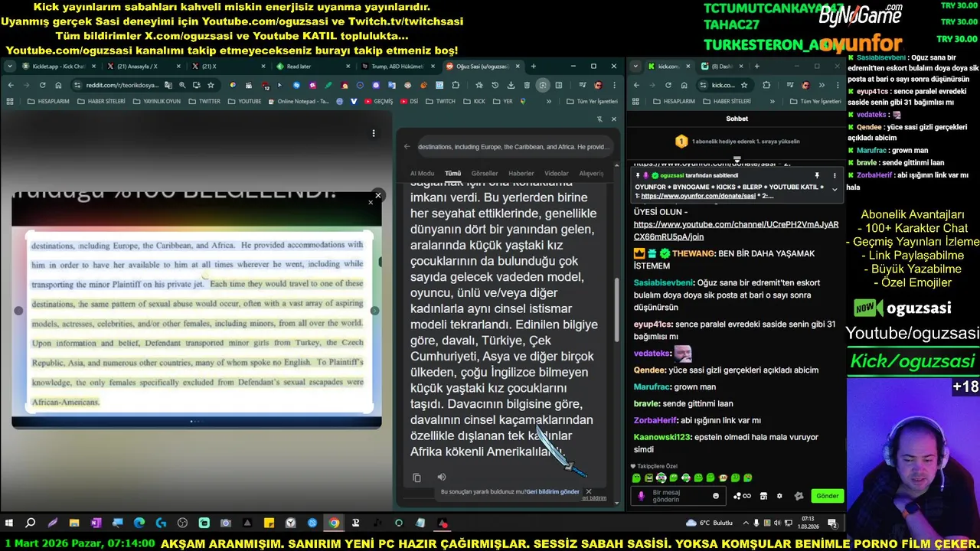Open Chrome menu in left browser

(x=614, y=85)
